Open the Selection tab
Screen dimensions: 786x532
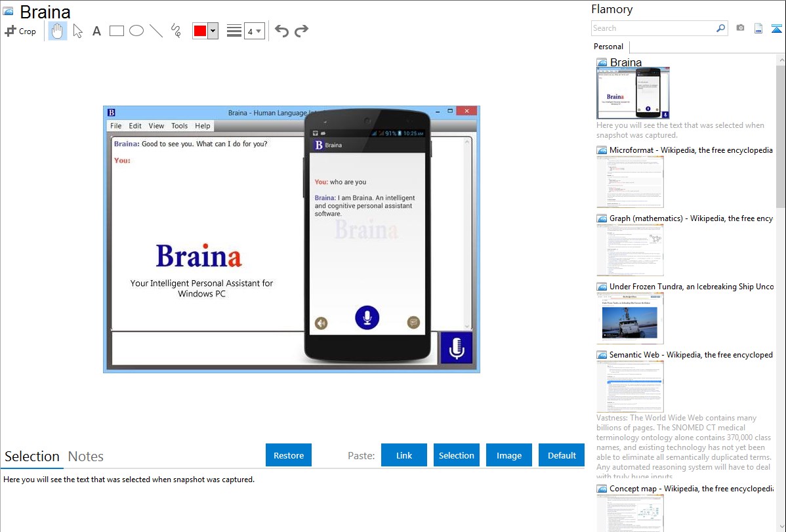tap(32, 457)
